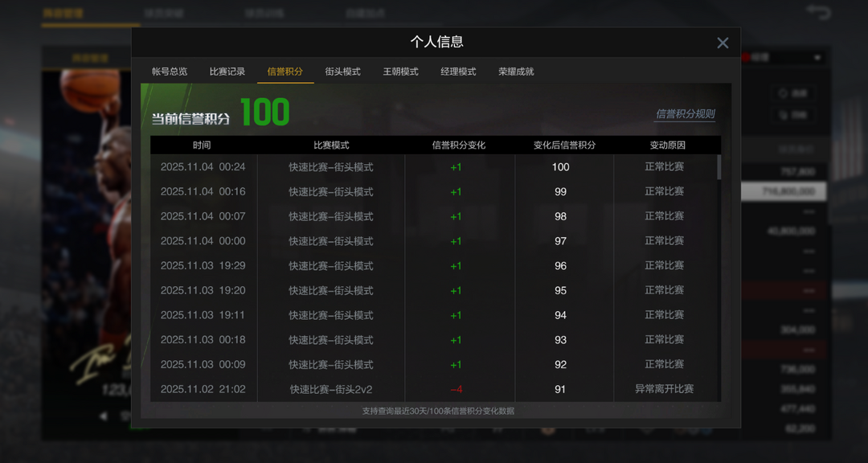Open the dropdown arrow in the background panel
Viewport: 868px width, 463px height.
coord(817,58)
